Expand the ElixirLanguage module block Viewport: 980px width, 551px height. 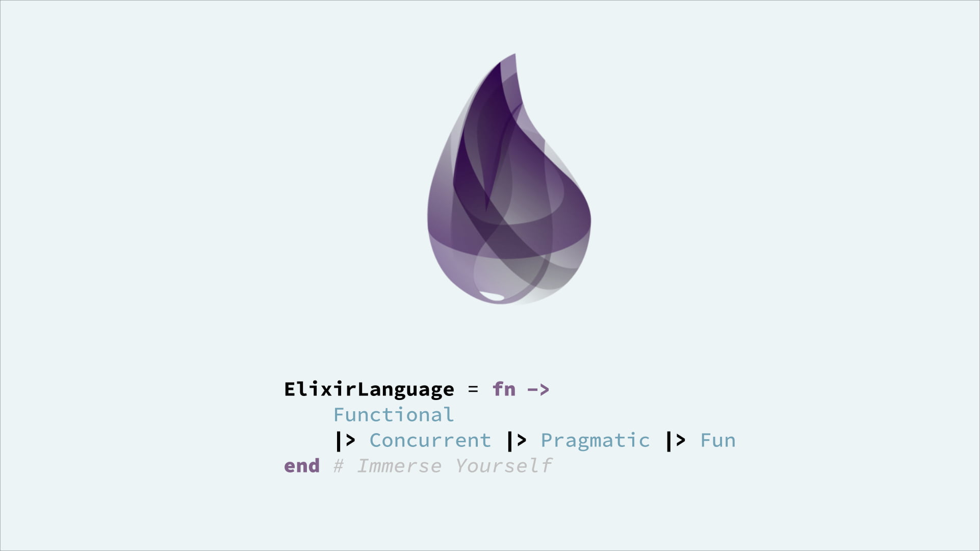369,389
